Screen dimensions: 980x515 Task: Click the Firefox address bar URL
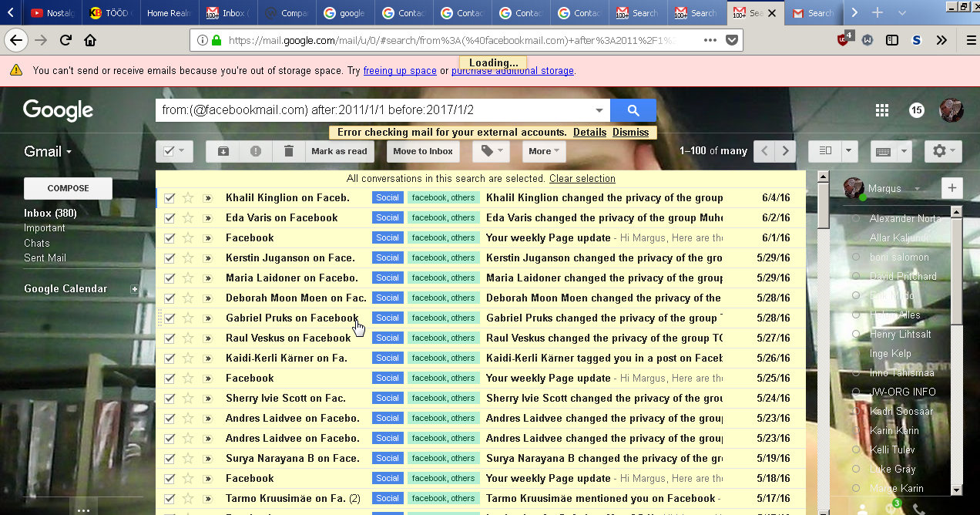tap(451, 40)
